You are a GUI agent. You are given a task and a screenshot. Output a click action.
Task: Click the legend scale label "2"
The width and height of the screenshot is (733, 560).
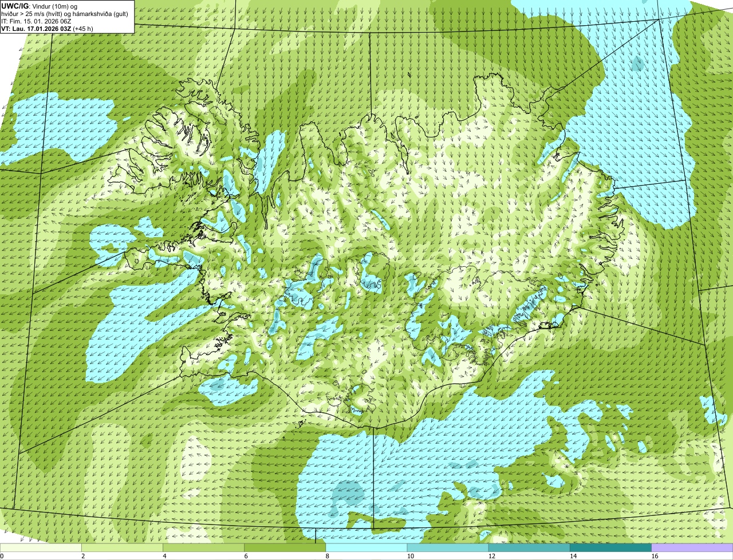tap(83, 556)
